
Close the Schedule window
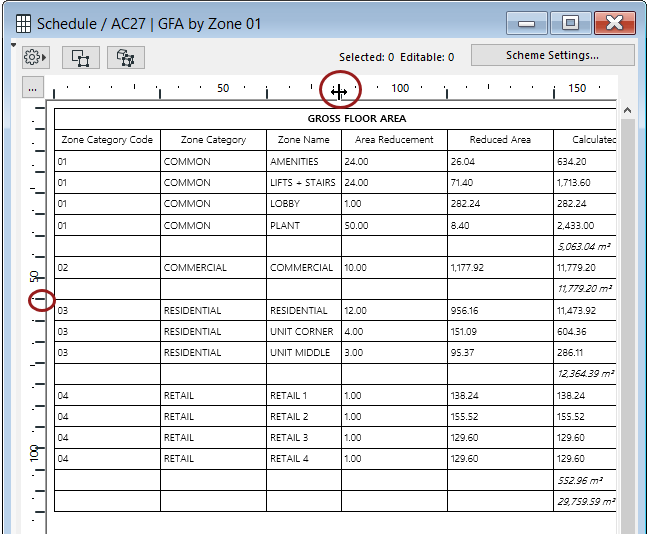point(614,23)
